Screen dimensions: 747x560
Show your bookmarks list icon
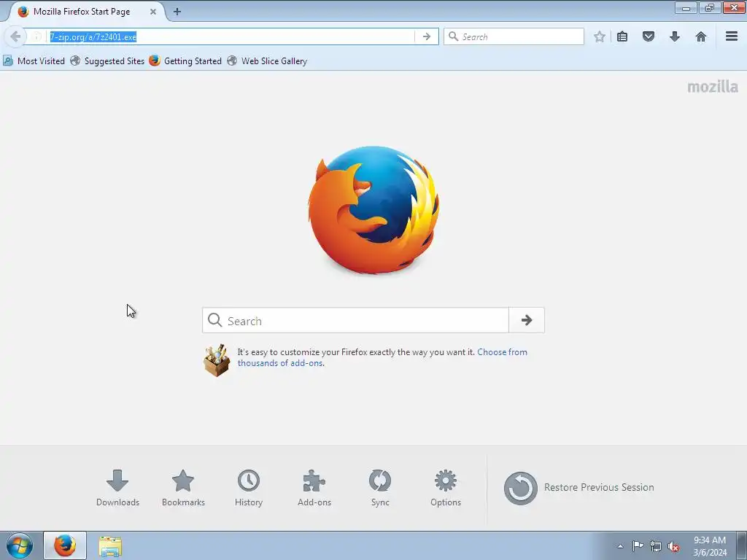pyautogui.click(x=622, y=36)
